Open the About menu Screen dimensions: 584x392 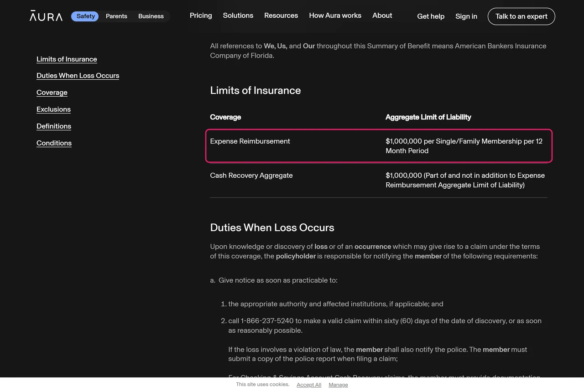point(382,15)
